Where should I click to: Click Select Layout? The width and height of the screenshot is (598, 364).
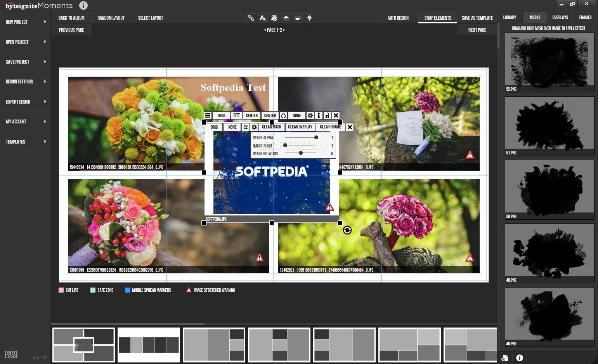click(x=151, y=18)
